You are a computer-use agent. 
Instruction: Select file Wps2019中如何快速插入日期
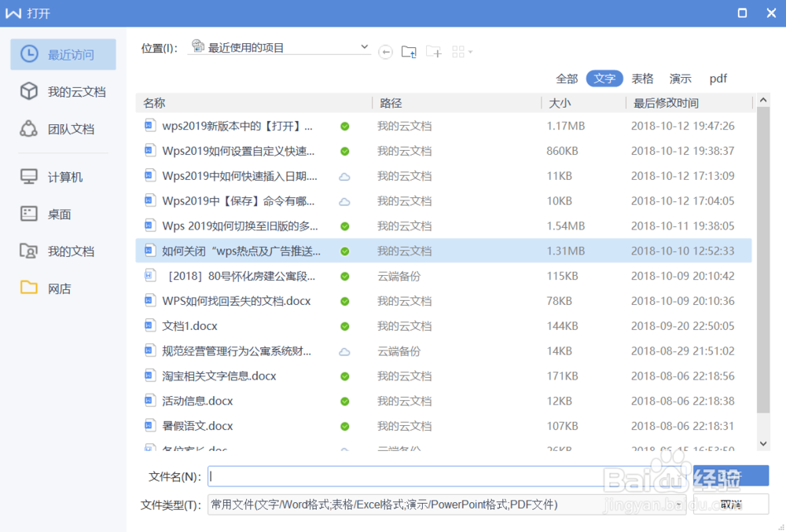pos(443,176)
